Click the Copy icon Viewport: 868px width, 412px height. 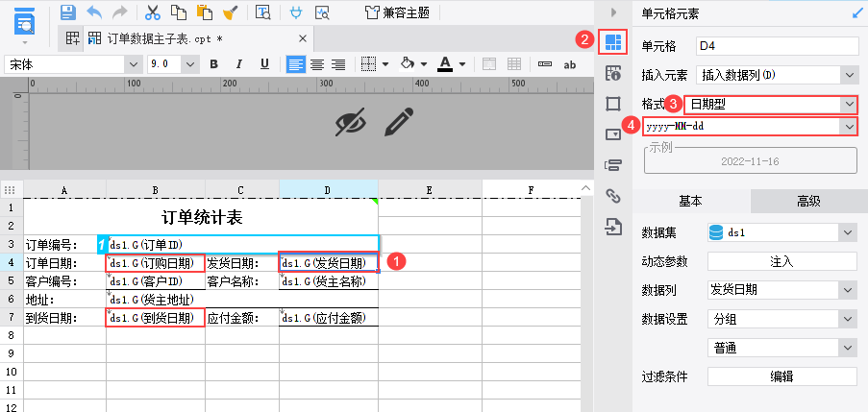coord(178,12)
